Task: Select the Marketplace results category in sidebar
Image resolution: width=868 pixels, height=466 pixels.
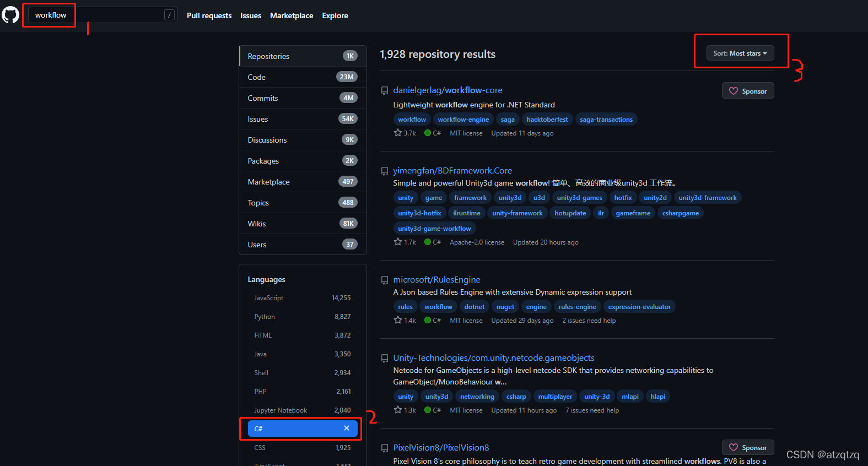Action: coord(303,182)
